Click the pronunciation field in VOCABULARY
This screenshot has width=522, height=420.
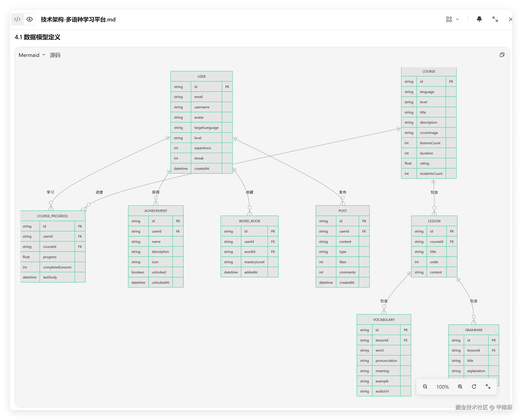click(x=386, y=361)
